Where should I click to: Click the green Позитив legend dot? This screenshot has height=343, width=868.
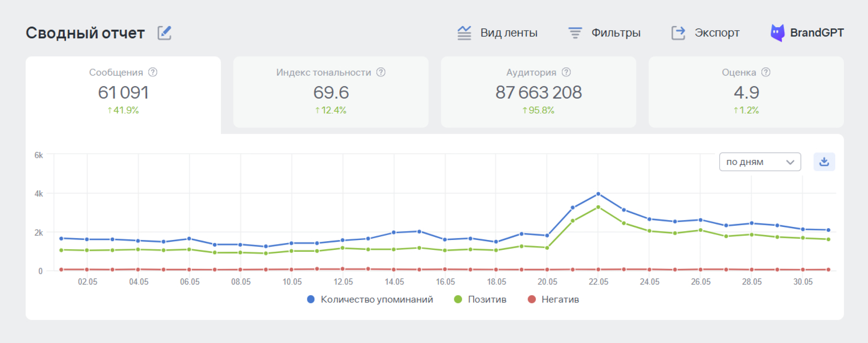coord(458,300)
